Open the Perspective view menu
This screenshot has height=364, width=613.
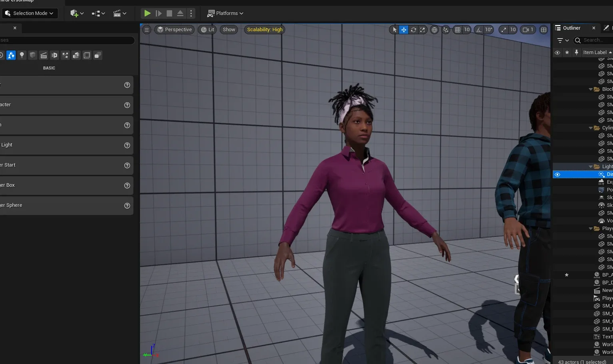click(174, 30)
